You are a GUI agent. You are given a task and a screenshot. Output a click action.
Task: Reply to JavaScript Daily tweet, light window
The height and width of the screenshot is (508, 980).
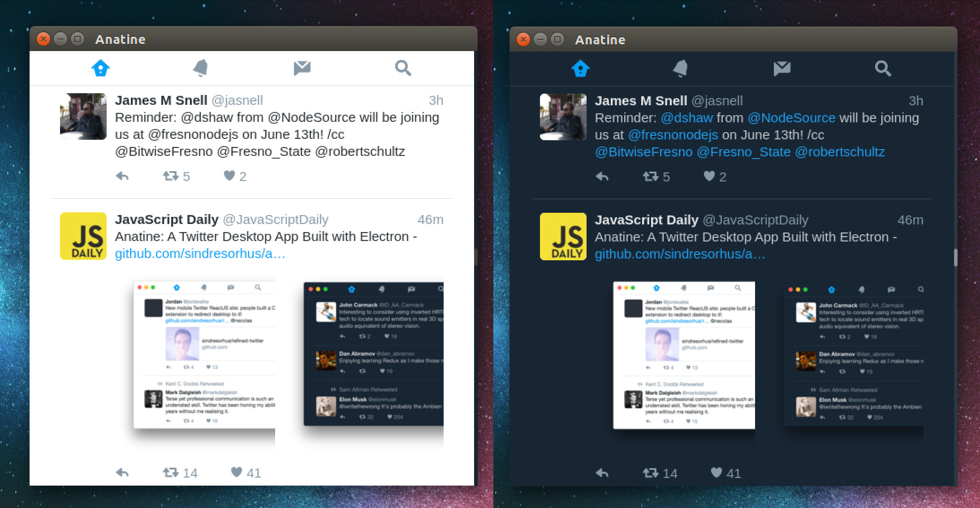(x=122, y=473)
